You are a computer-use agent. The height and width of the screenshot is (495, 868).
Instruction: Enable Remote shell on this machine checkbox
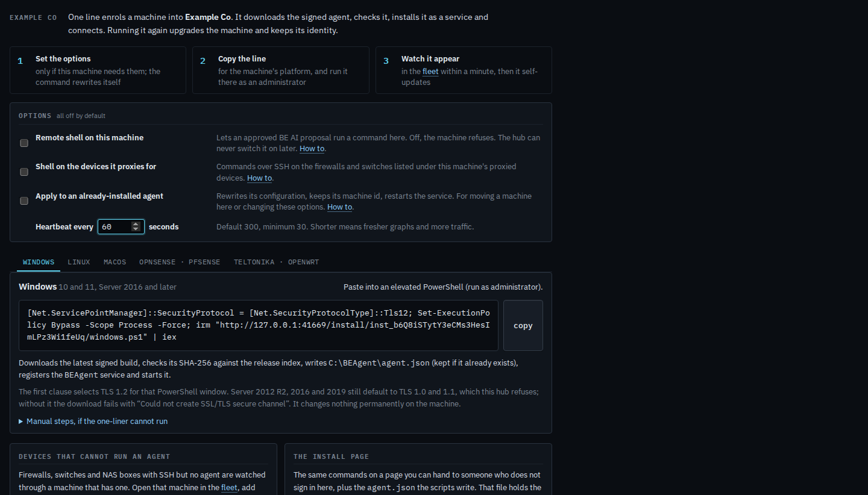(24, 143)
